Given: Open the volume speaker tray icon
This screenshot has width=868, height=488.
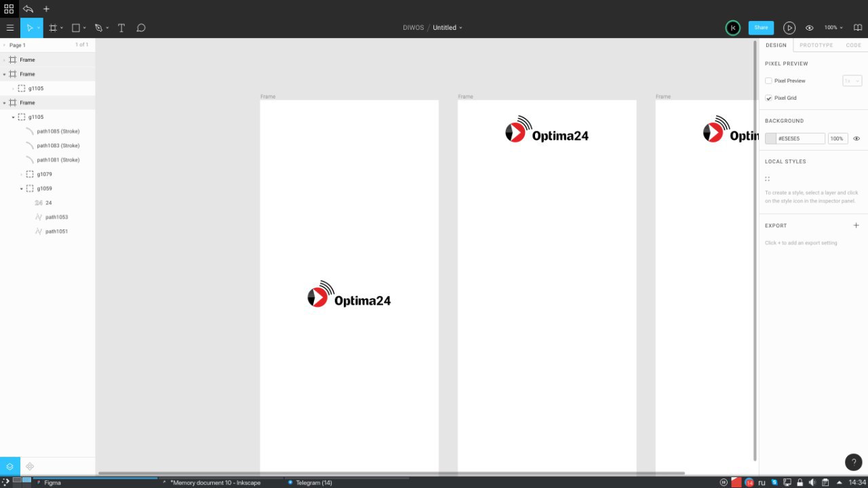Looking at the screenshot, I should coord(812,483).
